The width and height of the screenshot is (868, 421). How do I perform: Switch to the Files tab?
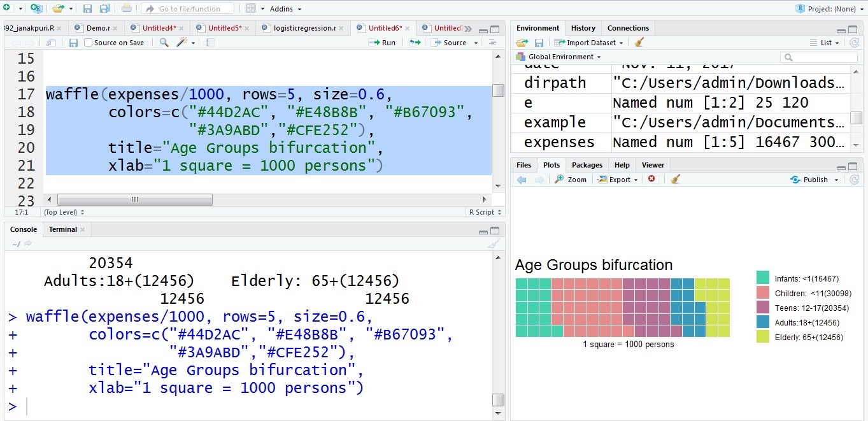[x=523, y=165]
